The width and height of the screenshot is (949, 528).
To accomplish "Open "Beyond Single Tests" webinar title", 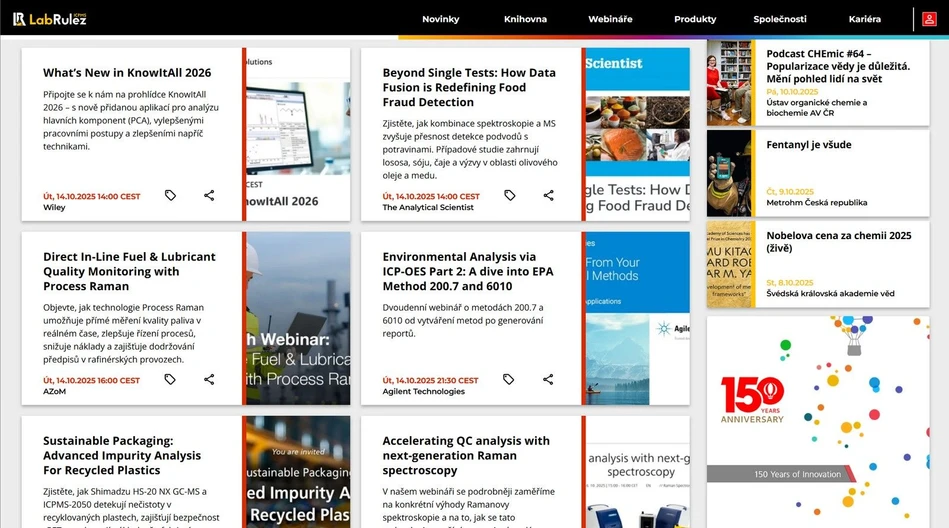I will [x=469, y=87].
